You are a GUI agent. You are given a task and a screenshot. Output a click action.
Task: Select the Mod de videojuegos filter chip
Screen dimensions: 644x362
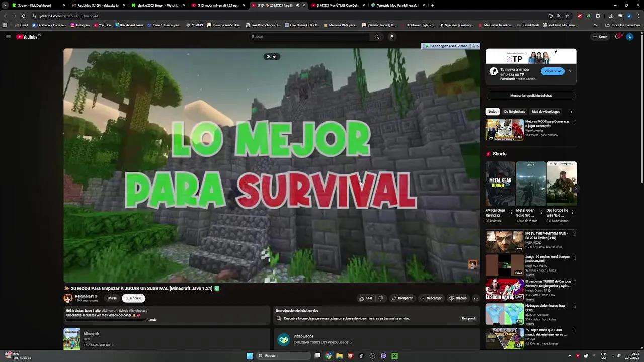546,112
